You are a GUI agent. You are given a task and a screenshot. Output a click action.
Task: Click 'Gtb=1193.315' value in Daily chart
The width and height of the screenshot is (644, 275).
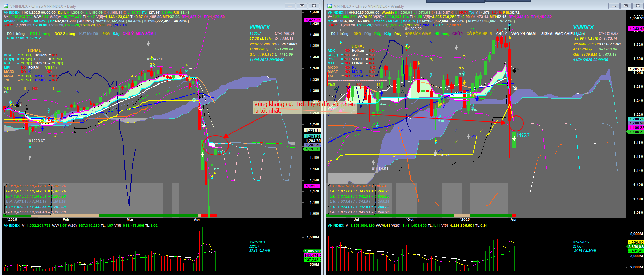pyautogui.click(x=261, y=55)
